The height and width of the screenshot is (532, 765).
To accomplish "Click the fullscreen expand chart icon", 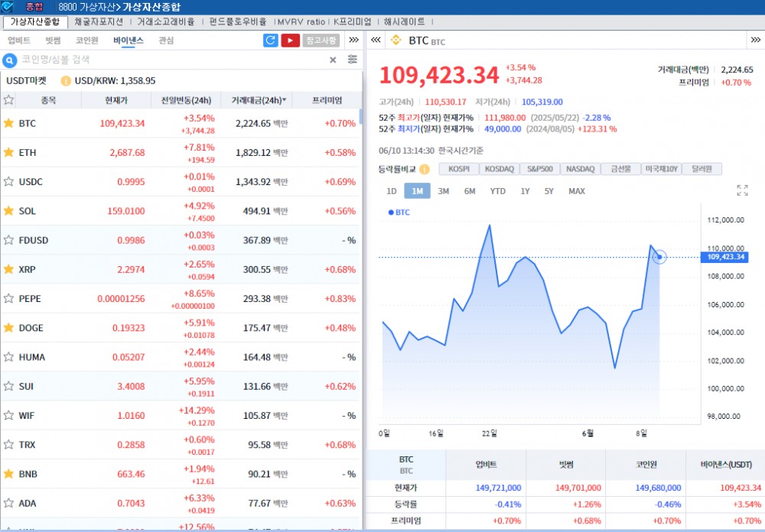I will pos(742,190).
